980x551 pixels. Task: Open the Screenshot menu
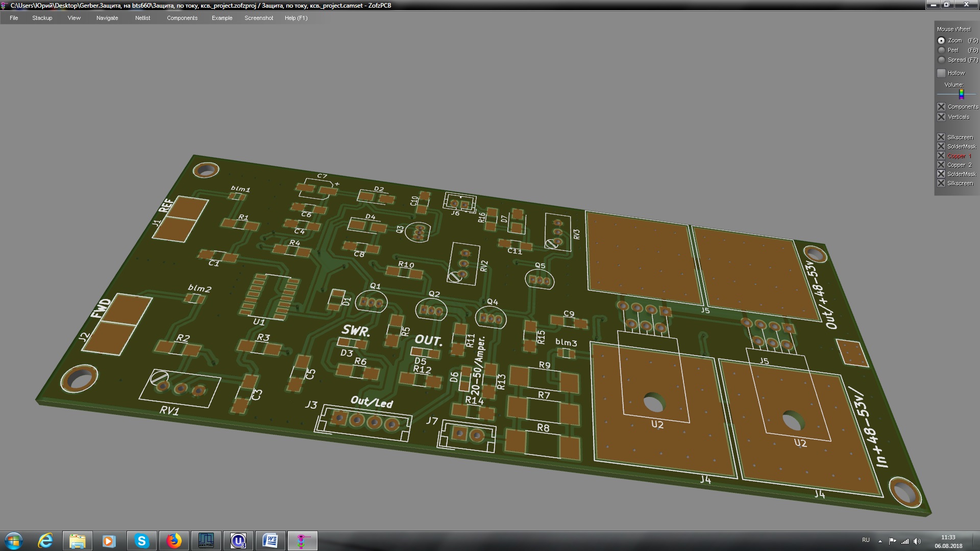(x=258, y=18)
